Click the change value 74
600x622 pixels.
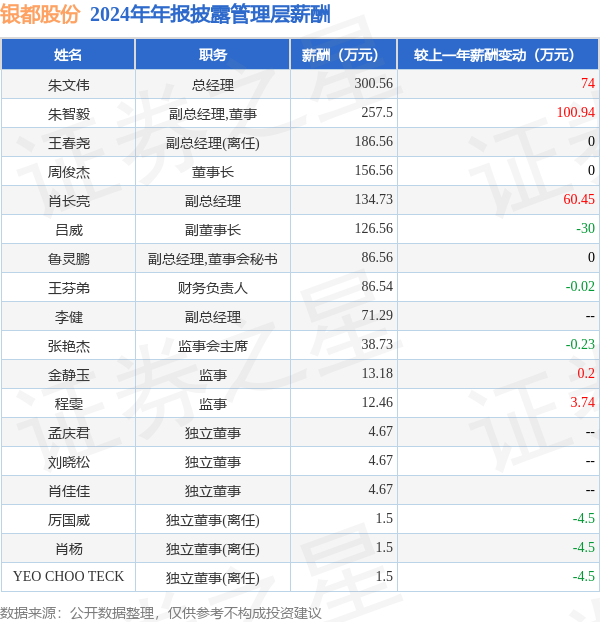pos(588,83)
